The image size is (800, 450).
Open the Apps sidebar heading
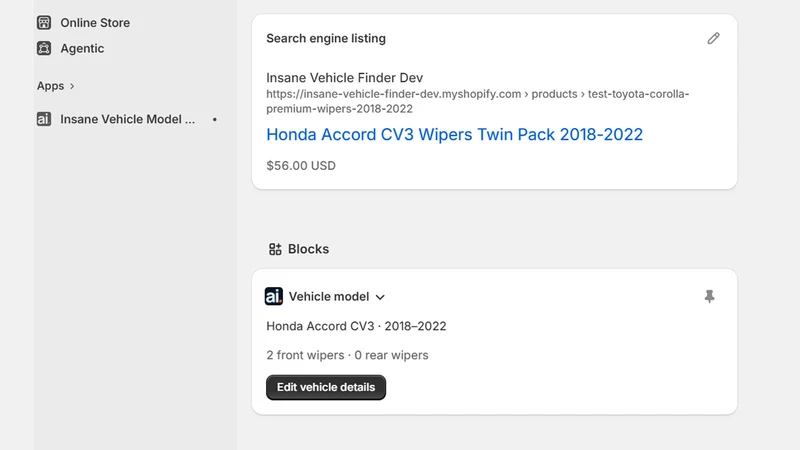point(51,86)
